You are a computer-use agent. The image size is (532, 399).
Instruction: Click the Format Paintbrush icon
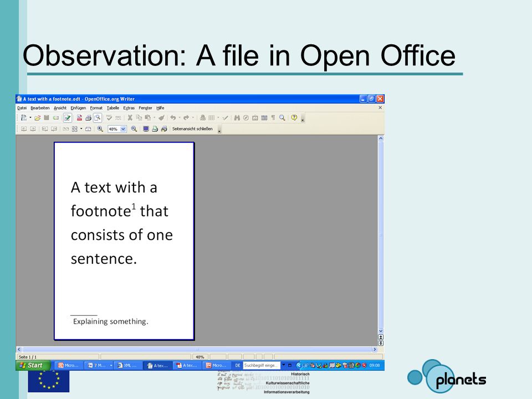coord(161,117)
